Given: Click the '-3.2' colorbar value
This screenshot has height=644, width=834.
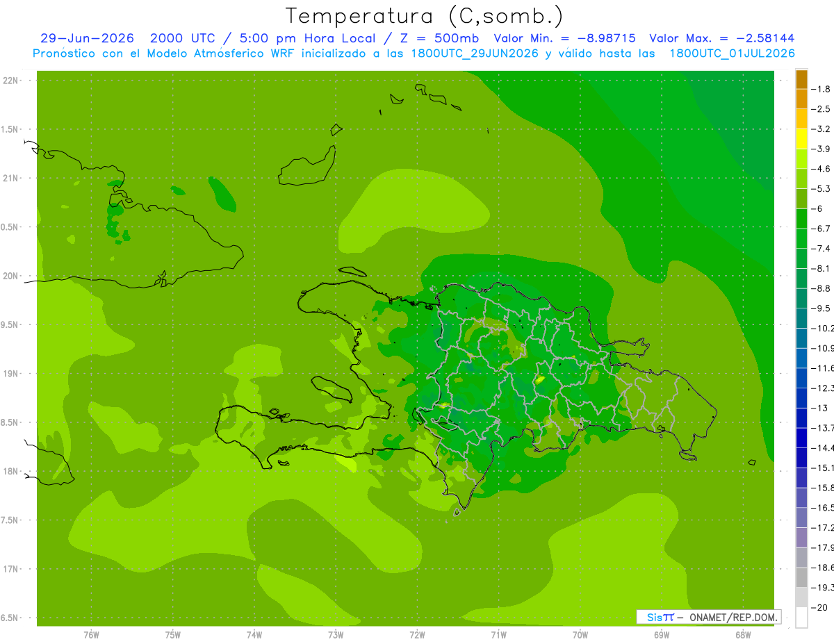Looking at the screenshot, I should 821,129.
